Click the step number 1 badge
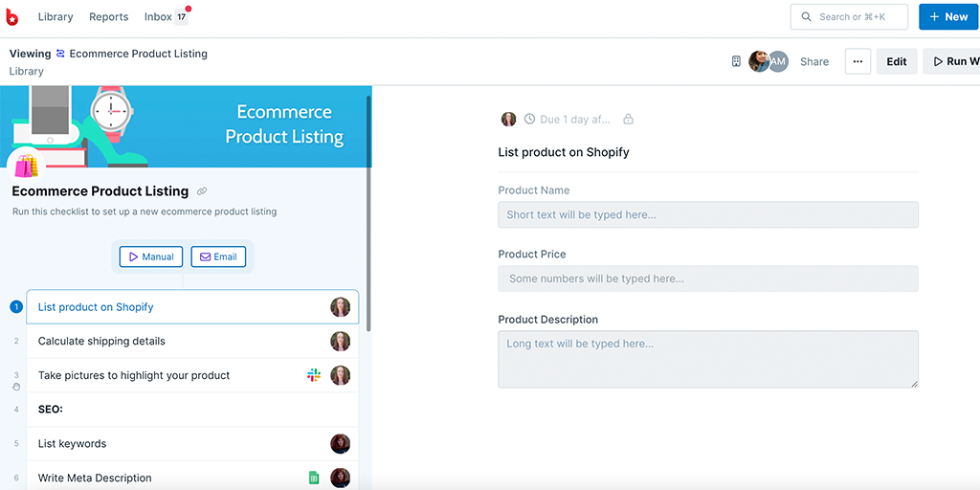Screen dimensions: 980x490 coord(16,307)
